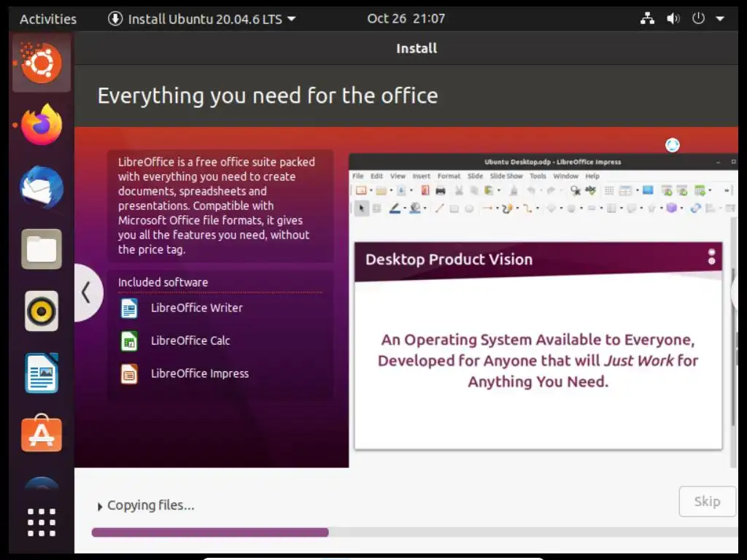This screenshot has width=747, height=560.
Task: Click the Desktop Product Vision slide title
Action: click(x=449, y=260)
